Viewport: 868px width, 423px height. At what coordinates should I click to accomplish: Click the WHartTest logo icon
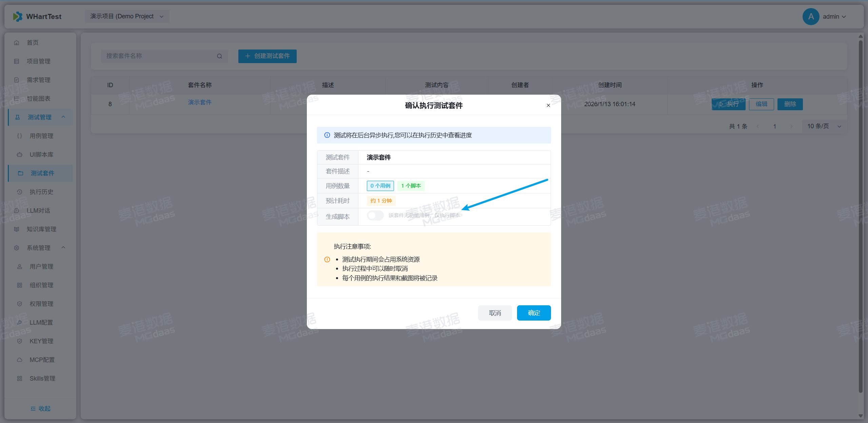(18, 16)
